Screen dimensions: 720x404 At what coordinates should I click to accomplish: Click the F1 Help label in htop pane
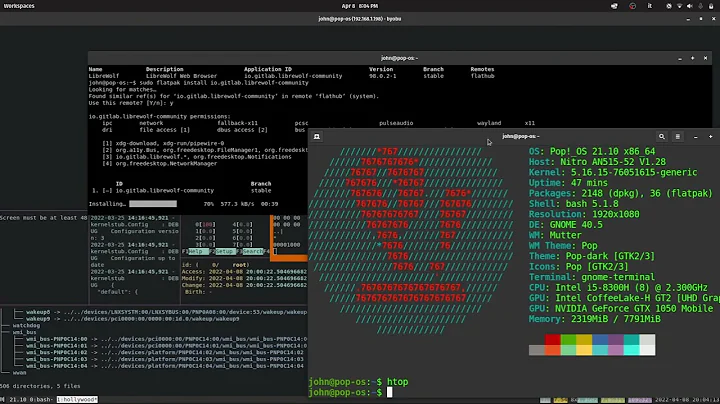(x=195, y=252)
